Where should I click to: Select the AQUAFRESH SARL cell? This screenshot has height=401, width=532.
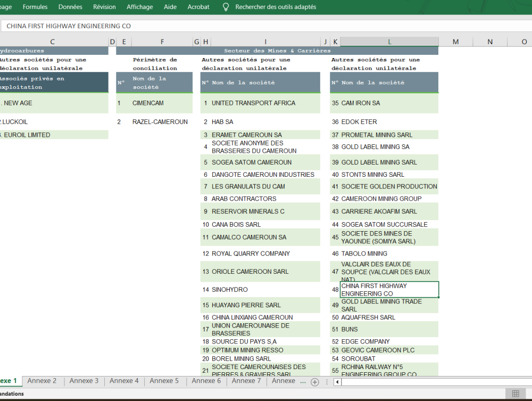point(389,317)
